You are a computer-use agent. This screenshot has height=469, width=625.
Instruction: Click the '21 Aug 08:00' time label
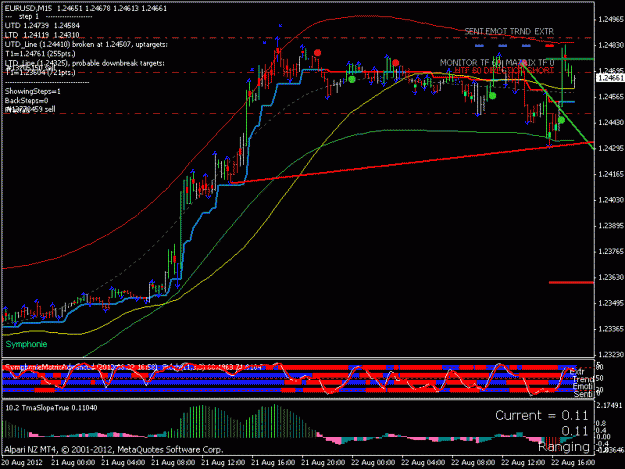(x=173, y=463)
